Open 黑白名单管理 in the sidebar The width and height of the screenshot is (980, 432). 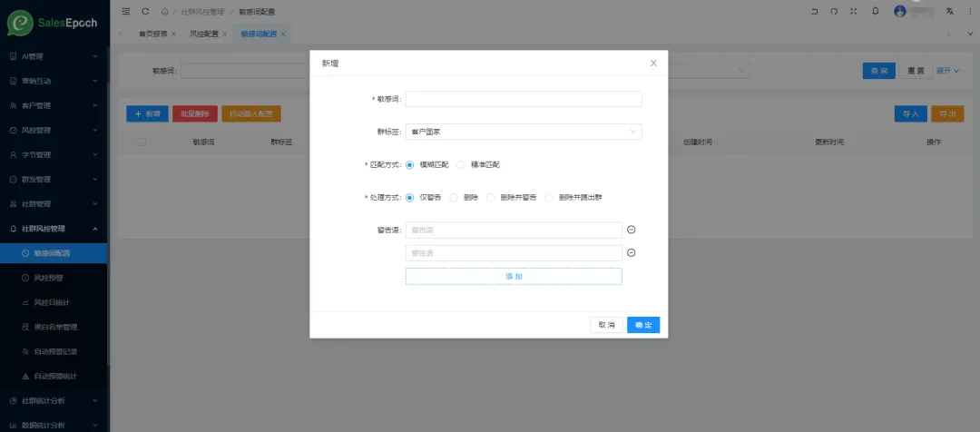[x=54, y=327]
